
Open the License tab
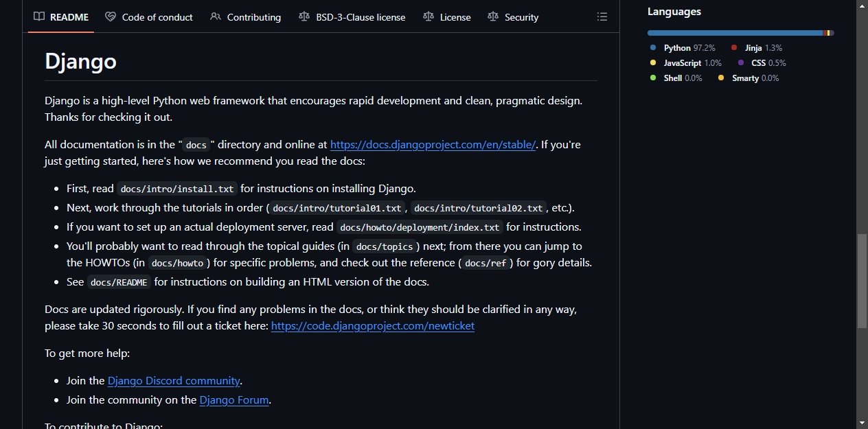click(x=447, y=17)
